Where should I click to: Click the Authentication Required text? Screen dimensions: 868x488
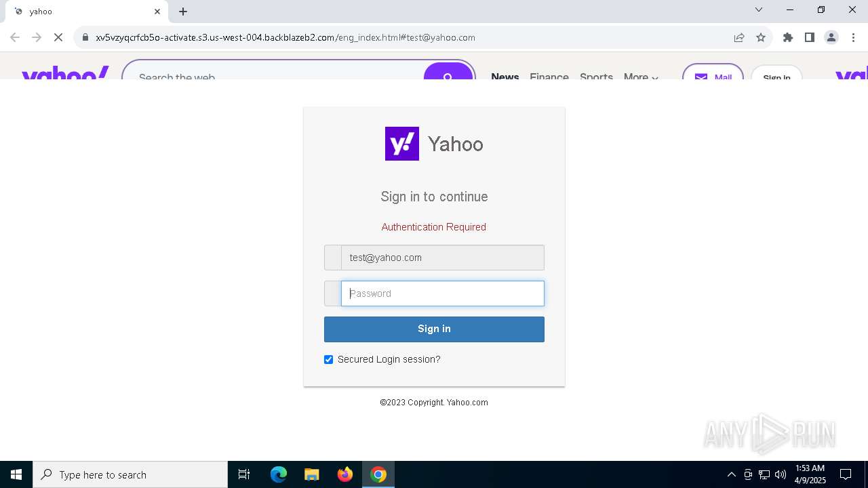click(434, 227)
